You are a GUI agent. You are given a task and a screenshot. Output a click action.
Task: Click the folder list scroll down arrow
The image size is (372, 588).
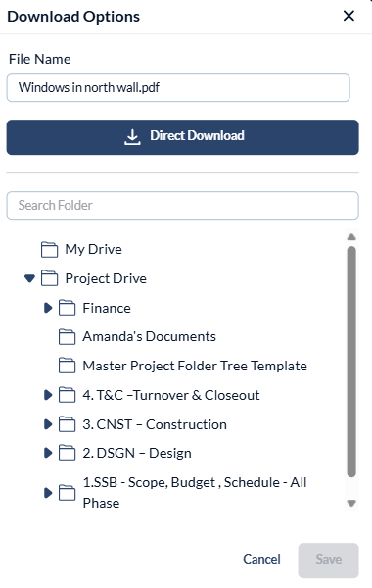(351, 504)
